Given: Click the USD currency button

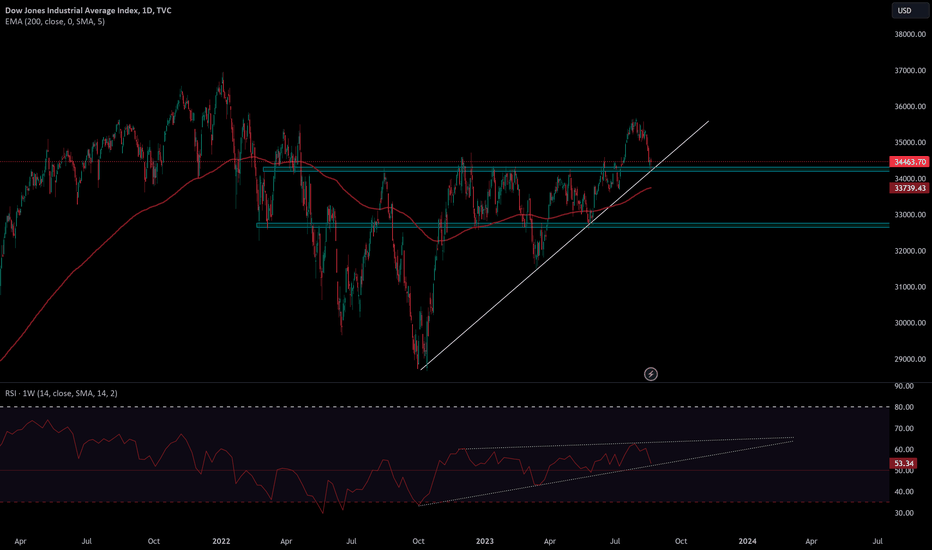Looking at the screenshot, I should [x=910, y=10].
